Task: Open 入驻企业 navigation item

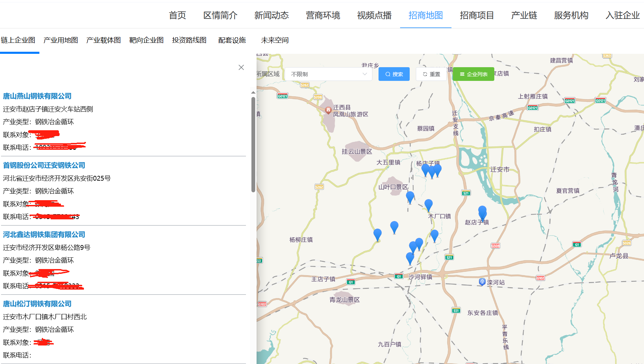Action: coord(623,15)
